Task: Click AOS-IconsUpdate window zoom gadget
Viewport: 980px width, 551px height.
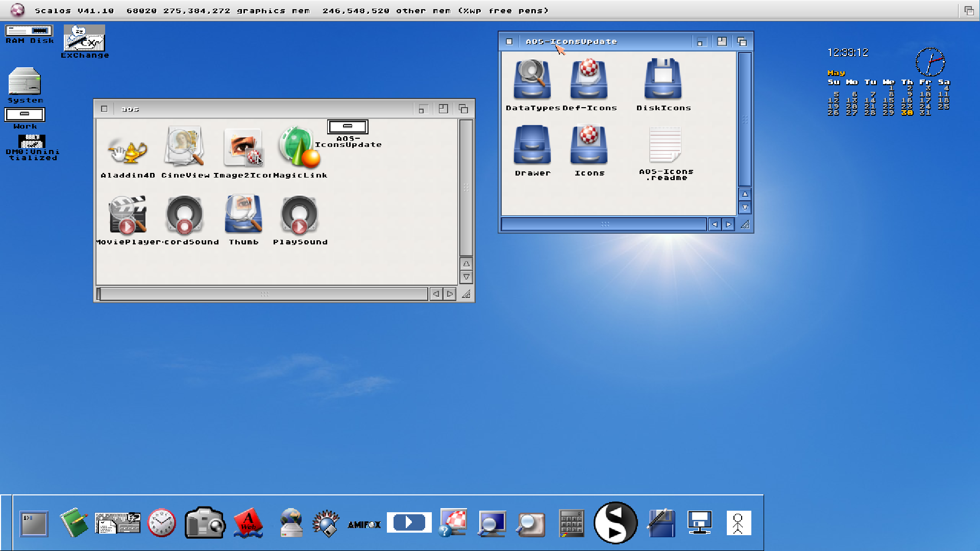Action: 722,42
